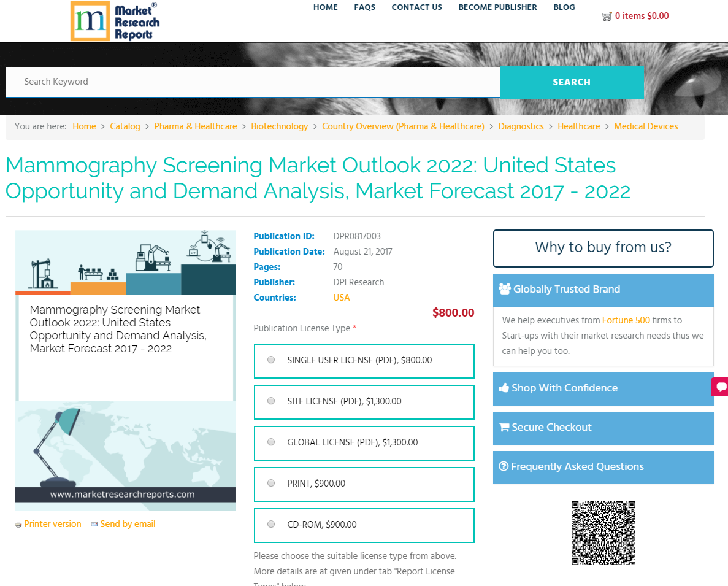This screenshot has width=728, height=586.
Task: Click the people icon in Globally Trusted Brand
Action: [x=505, y=289]
